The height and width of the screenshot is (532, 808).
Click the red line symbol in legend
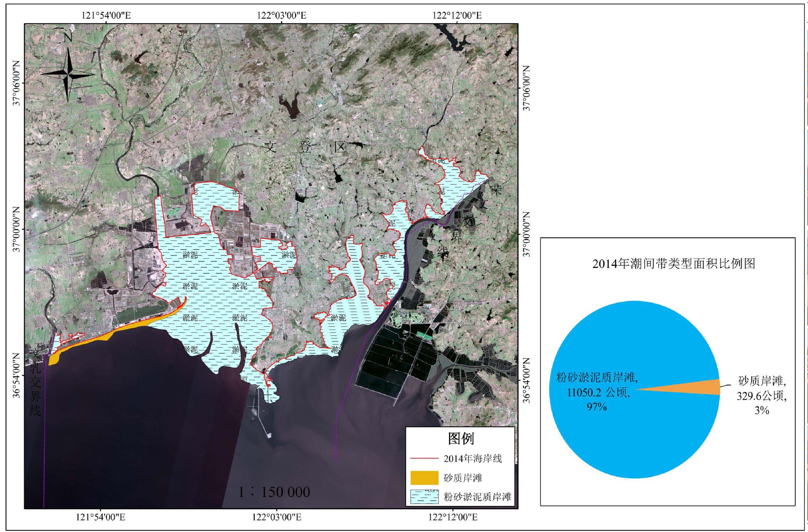pos(424,459)
